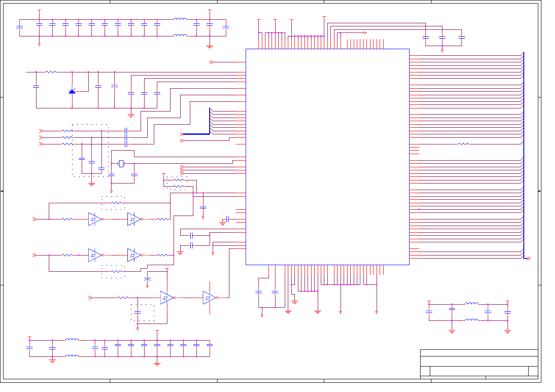Click the last Schmitt inverter feeding the IC
This screenshot has width=555, height=392.
click(x=209, y=298)
